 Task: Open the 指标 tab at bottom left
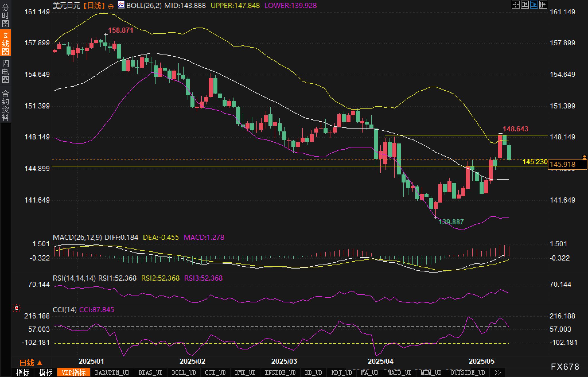23,372
